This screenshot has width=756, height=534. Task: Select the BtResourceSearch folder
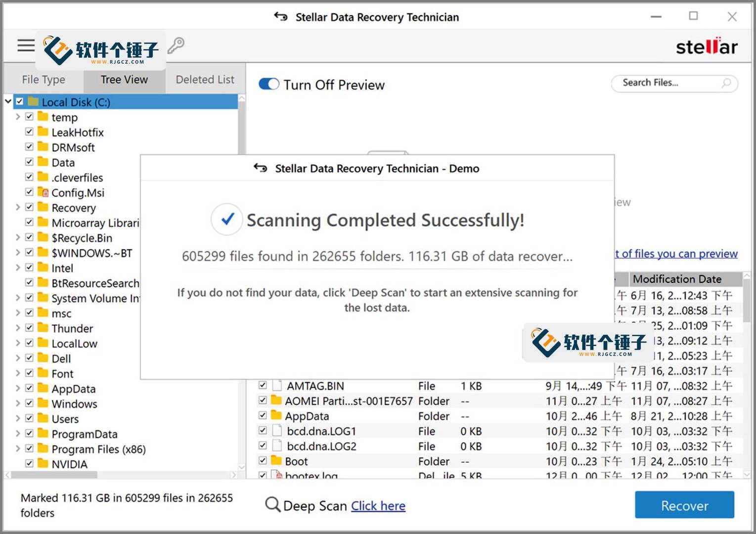95,283
